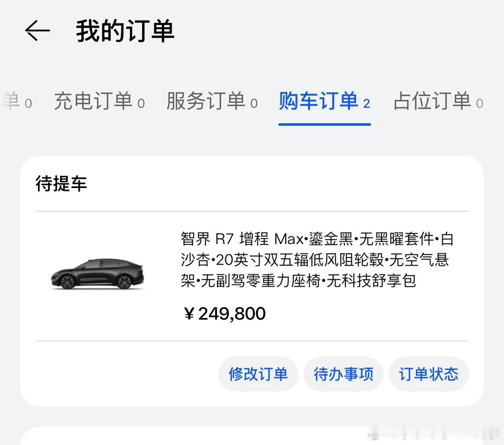Tap the count badge 2 beside 购车订单
Image resolution: width=504 pixels, height=445 pixels.
click(367, 104)
